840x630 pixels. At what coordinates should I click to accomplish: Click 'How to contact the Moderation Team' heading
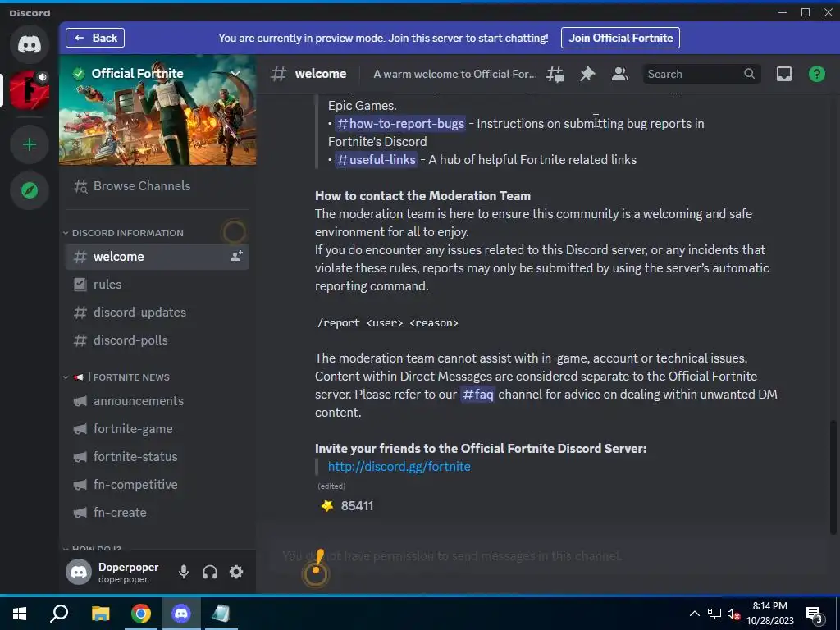click(x=422, y=195)
